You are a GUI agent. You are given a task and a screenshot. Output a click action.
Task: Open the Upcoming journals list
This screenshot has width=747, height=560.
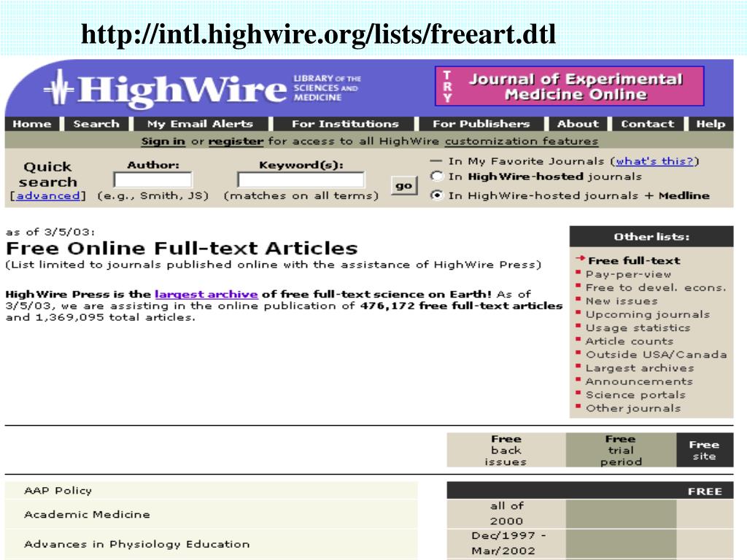click(x=648, y=314)
